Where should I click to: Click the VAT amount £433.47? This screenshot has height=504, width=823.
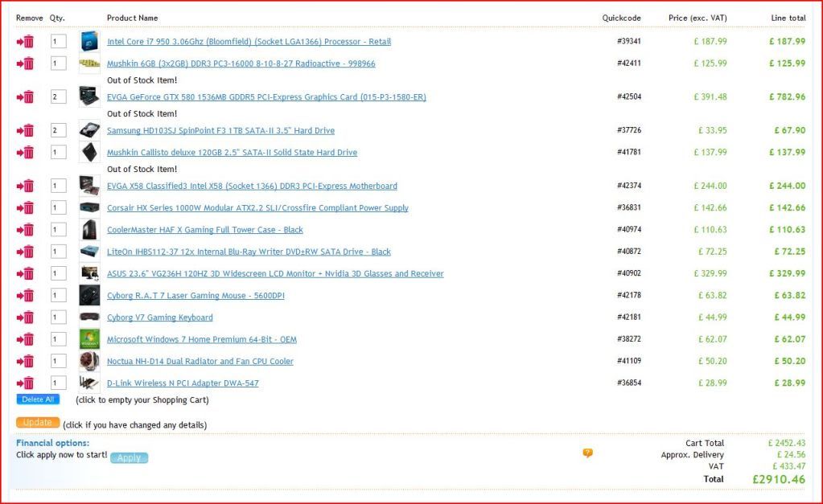pyautogui.click(x=788, y=466)
